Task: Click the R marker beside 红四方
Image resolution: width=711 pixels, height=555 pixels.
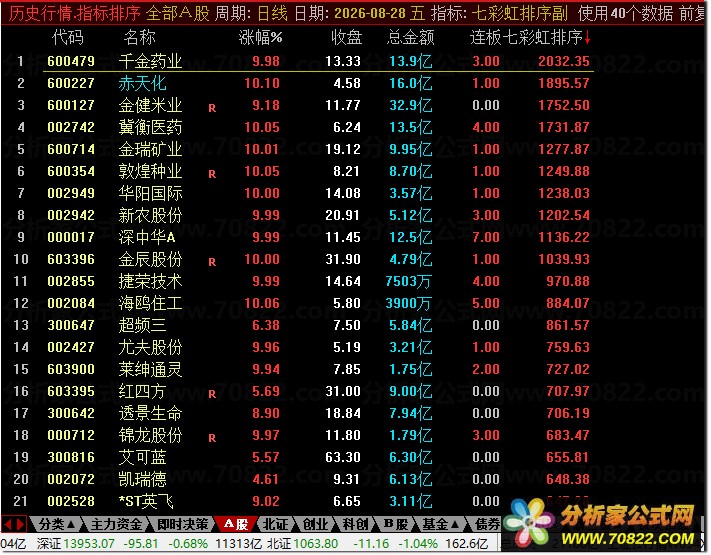Action: 212,394
